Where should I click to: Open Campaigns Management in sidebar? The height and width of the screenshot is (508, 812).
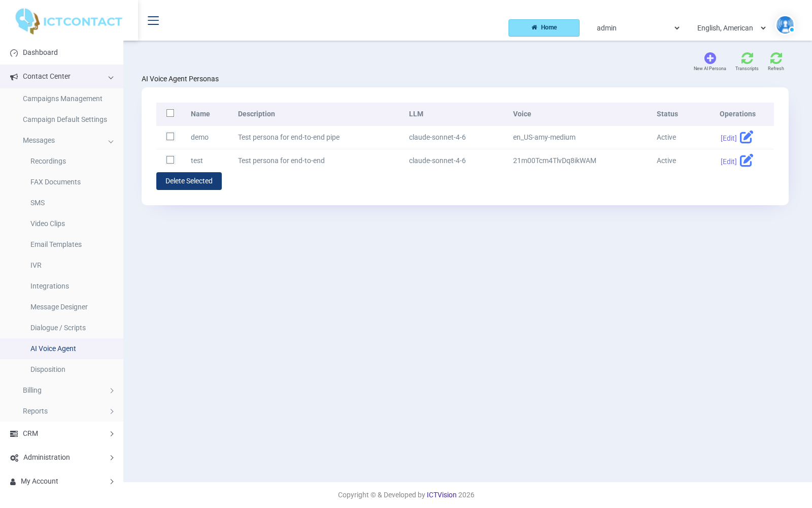pos(61,99)
